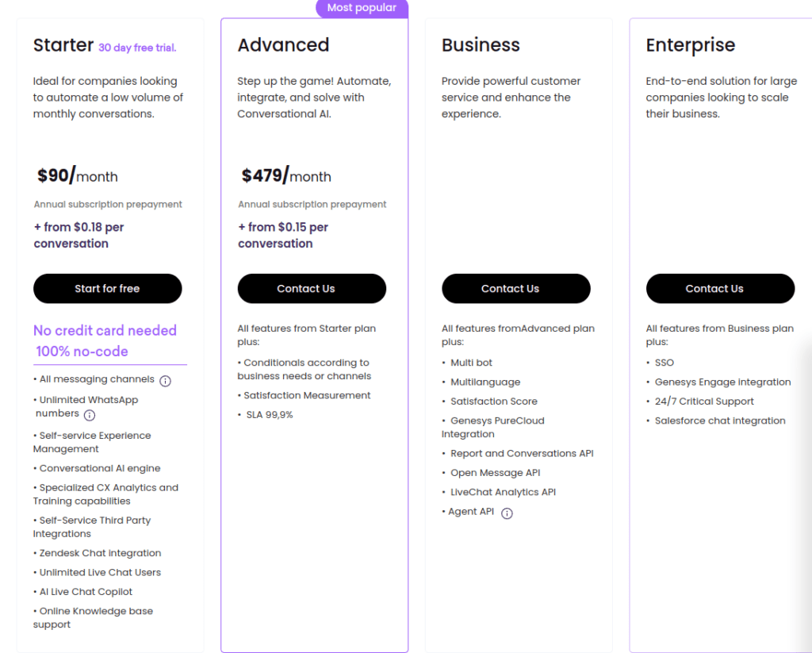Select Self-service Experience Management feature
The width and height of the screenshot is (812, 653).
(x=92, y=442)
